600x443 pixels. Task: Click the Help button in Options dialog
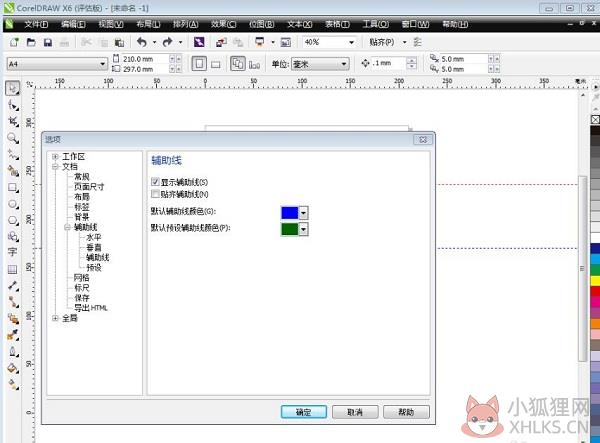tap(406, 412)
